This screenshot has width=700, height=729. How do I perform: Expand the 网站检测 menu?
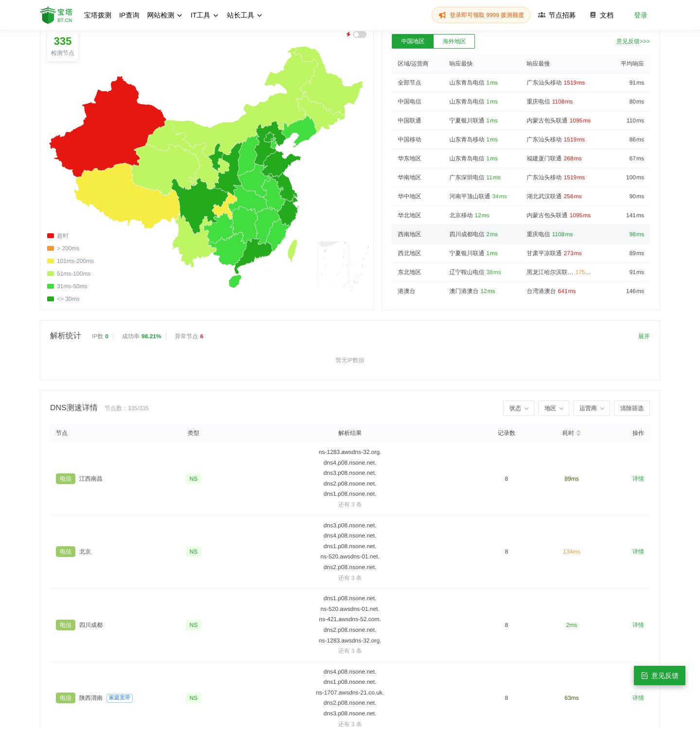click(x=165, y=15)
